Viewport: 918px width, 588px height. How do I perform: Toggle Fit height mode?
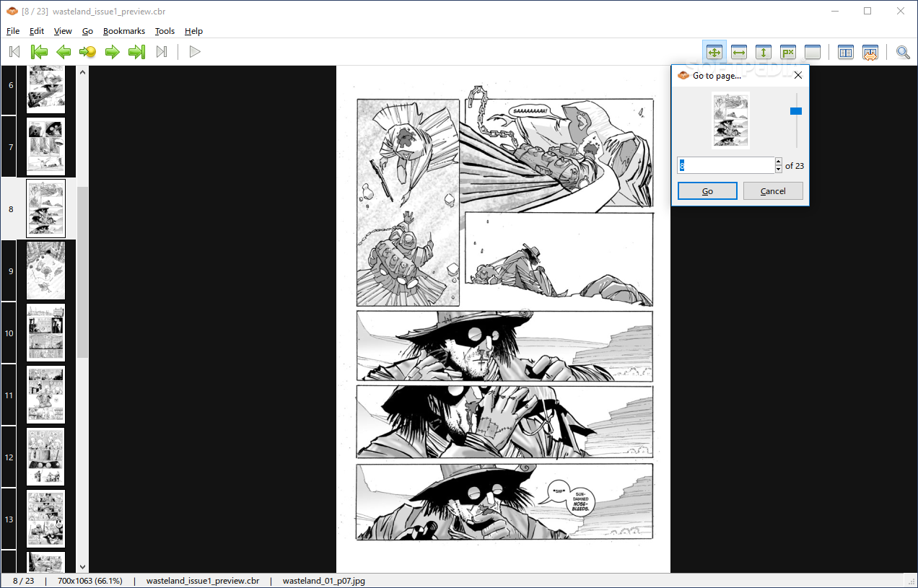764,52
